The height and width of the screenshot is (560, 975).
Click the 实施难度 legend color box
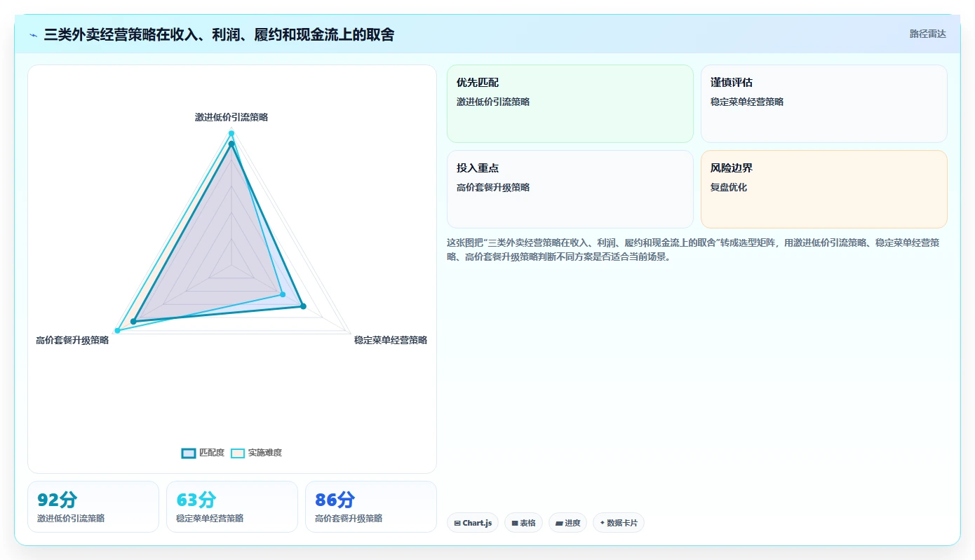coord(238,453)
